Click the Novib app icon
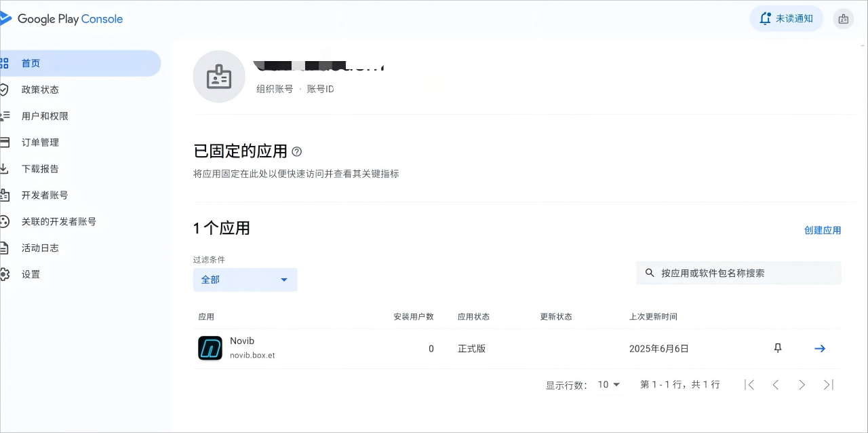This screenshot has width=868, height=433. tap(210, 348)
